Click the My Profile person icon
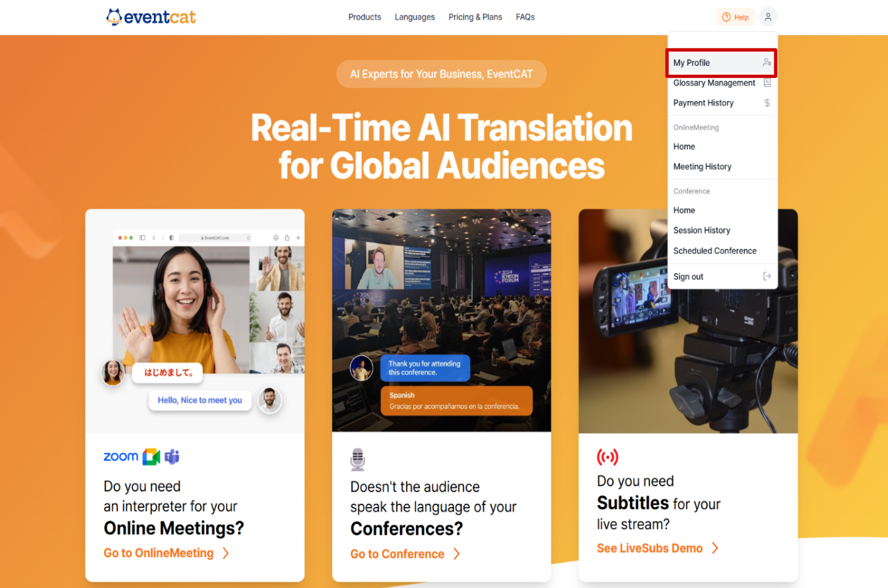This screenshot has height=588, width=888. 767,63
